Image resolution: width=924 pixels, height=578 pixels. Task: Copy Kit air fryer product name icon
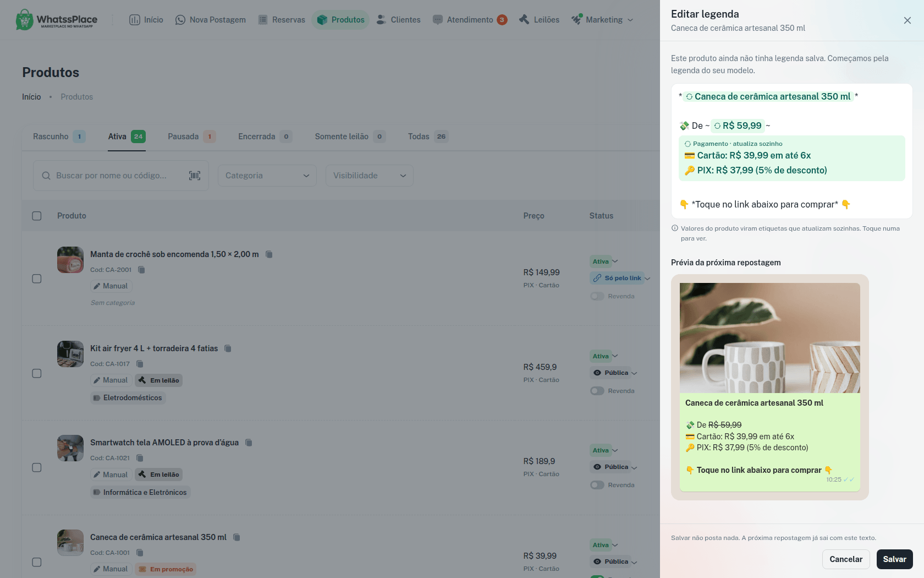tap(228, 348)
